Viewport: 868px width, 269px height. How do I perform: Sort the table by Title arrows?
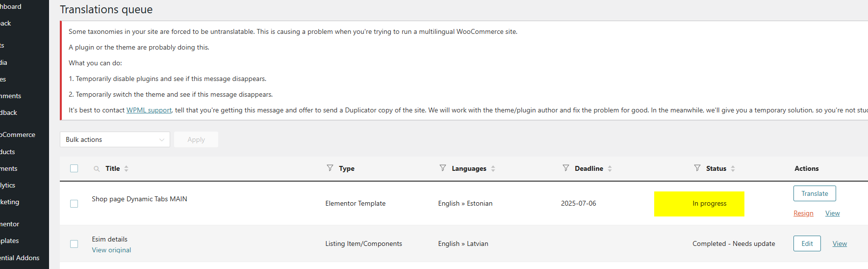pos(127,168)
